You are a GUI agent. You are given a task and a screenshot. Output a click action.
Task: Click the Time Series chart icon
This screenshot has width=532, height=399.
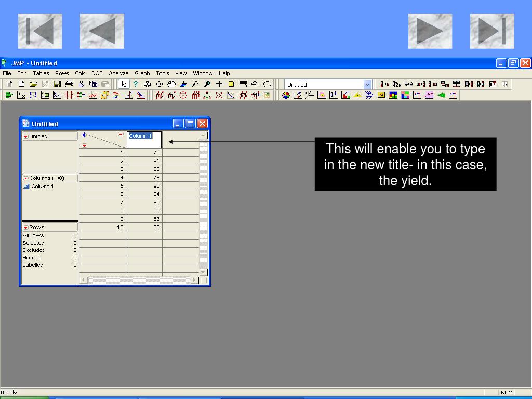pyautogui.click(x=92, y=96)
